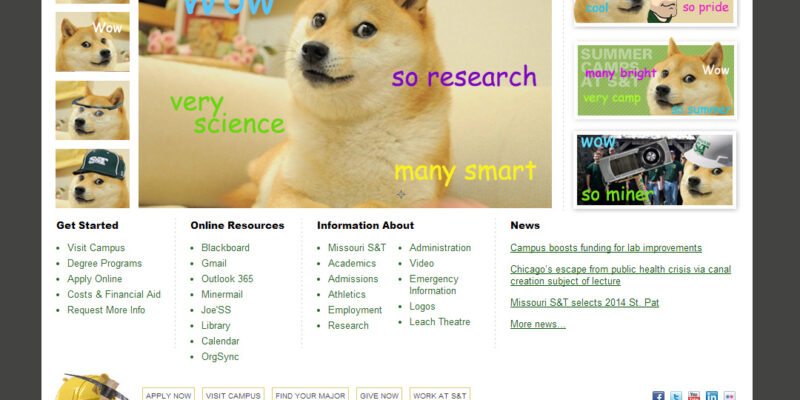Click the 'Information About' heading
Viewport: 800px width, 400px height.
click(x=365, y=226)
